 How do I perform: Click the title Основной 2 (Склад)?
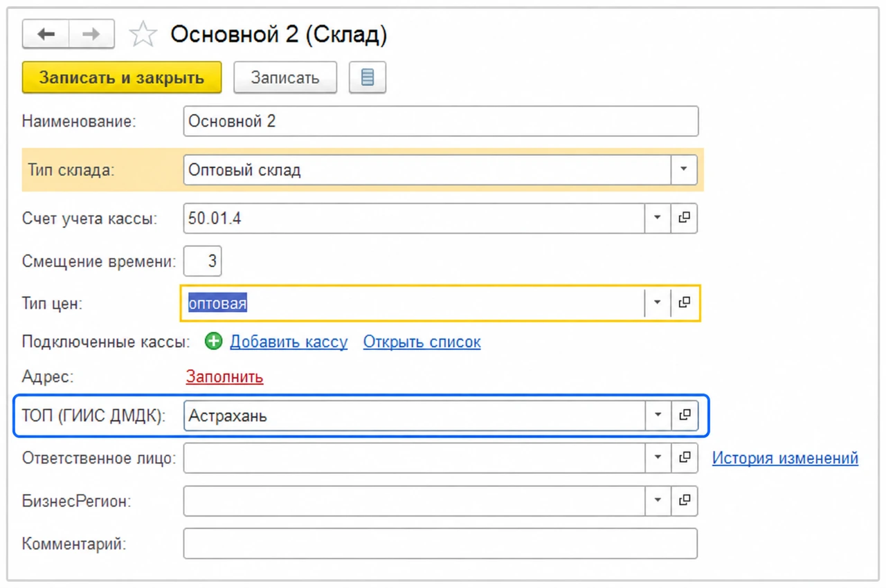279,35
